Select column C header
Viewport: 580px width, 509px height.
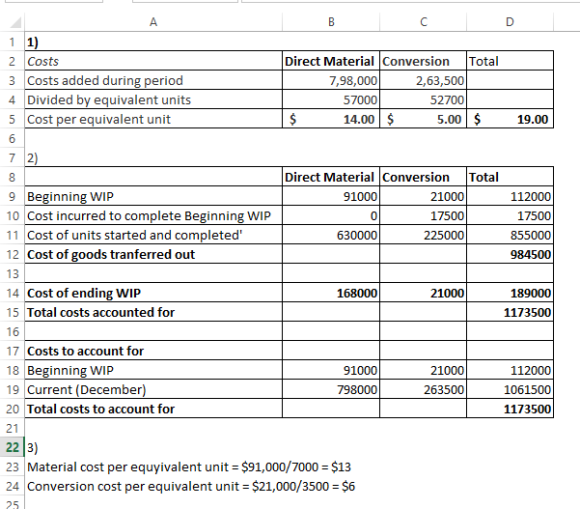coord(423,22)
